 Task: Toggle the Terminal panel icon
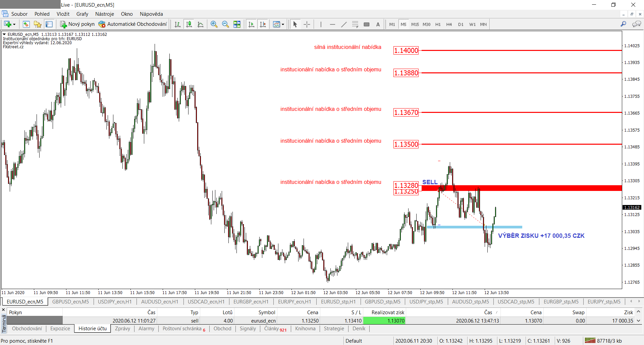[x=49, y=24]
